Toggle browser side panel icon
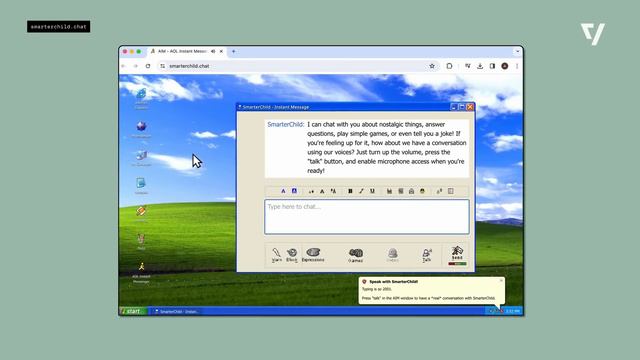This screenshot has width=640, height=360. pyautogui.click(x=492, y=66)
